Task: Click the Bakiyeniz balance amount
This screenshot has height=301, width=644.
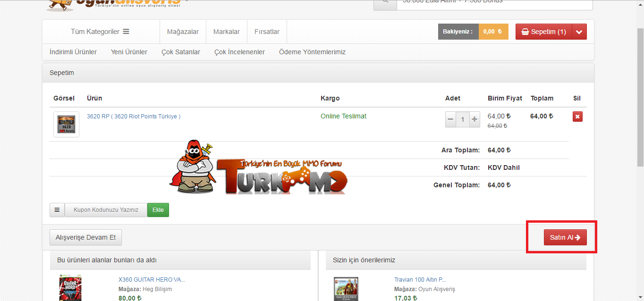Action: (x=493, y=32)
